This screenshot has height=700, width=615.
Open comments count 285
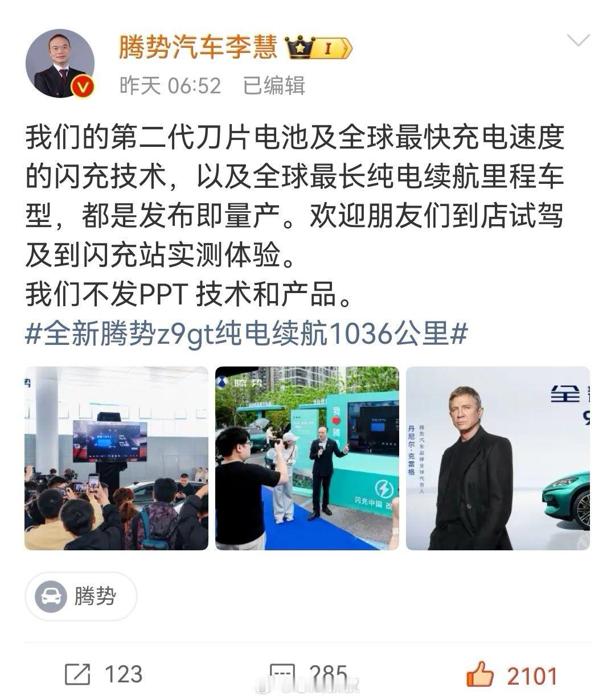(329, 675)
